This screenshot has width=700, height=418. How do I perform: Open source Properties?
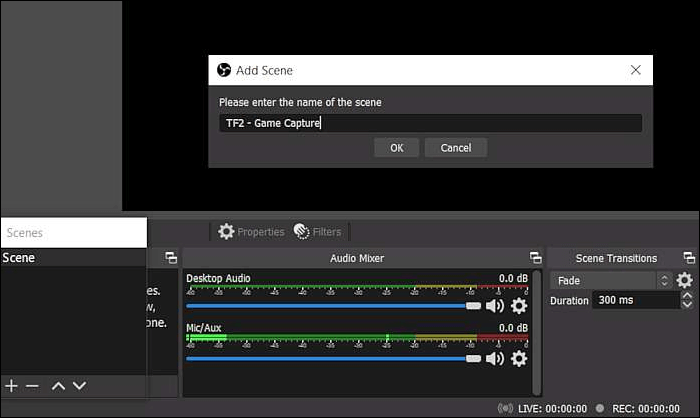(251, 232)
